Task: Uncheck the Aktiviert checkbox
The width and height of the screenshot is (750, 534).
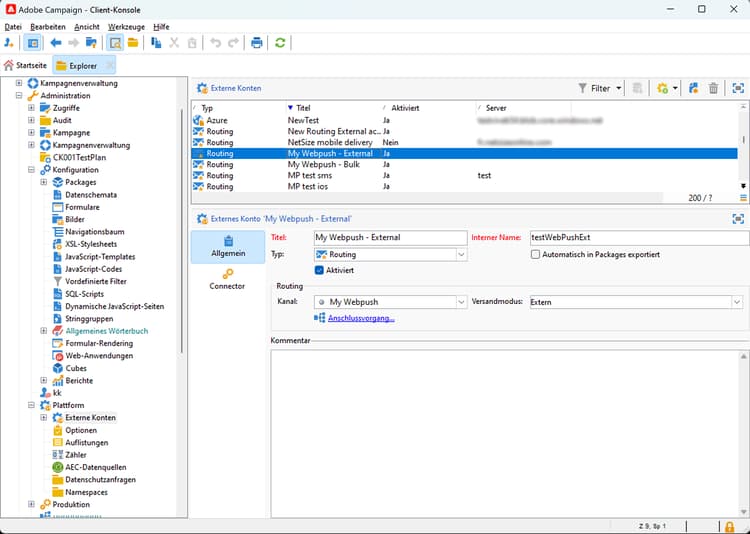Action: click(x=320, y=270)
